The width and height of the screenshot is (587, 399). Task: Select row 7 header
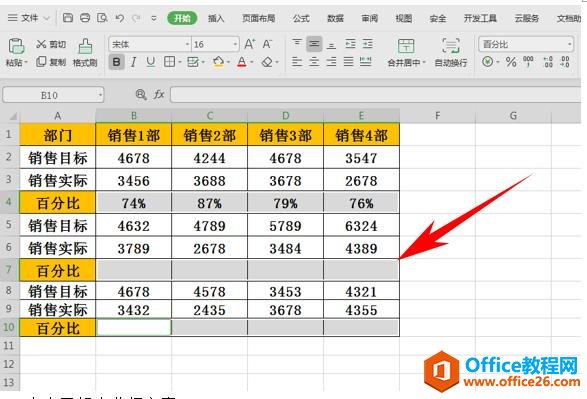[x=9, y=269]
